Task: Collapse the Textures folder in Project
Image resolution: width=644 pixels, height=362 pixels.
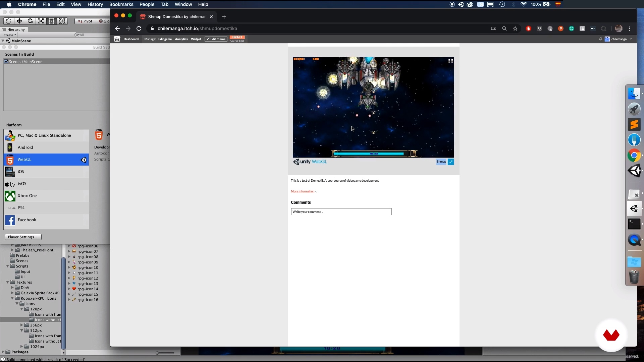Action: point(8,282)
